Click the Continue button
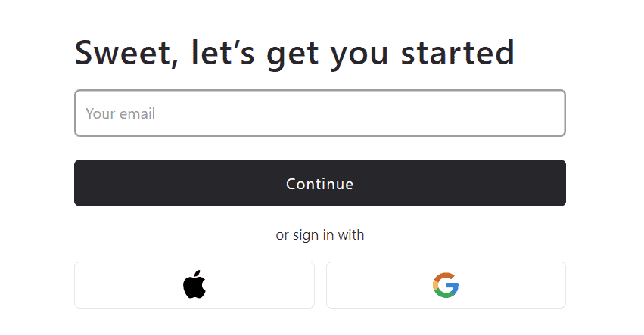 pos(320,183)
